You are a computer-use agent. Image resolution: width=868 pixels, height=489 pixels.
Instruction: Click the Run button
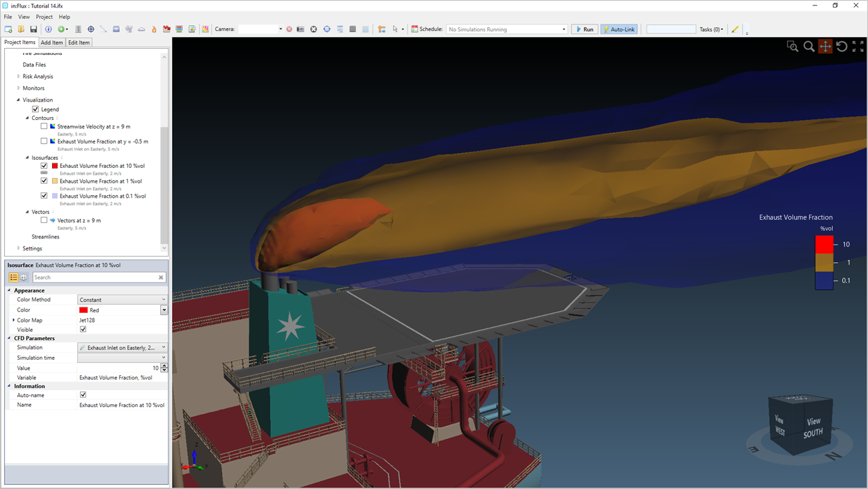(x=584, y=29)
